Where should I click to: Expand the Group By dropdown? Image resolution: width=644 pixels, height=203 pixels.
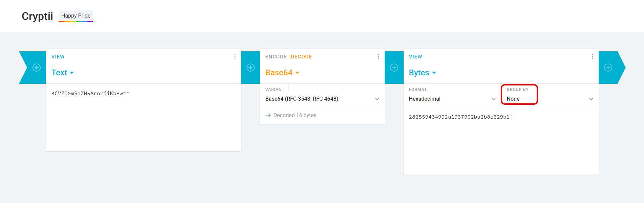point(549,99)
